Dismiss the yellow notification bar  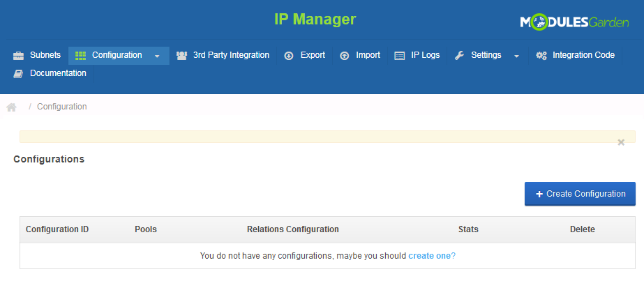621,142
